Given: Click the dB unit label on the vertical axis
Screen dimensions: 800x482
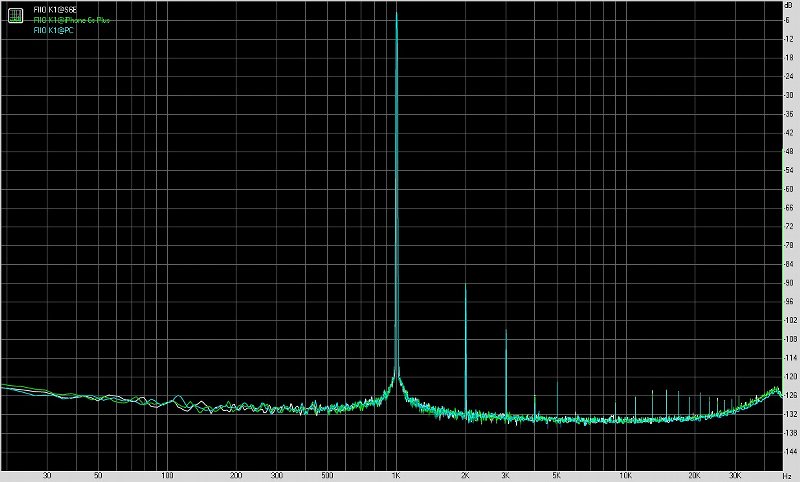Looking at the screenshot, I should 788,5.
